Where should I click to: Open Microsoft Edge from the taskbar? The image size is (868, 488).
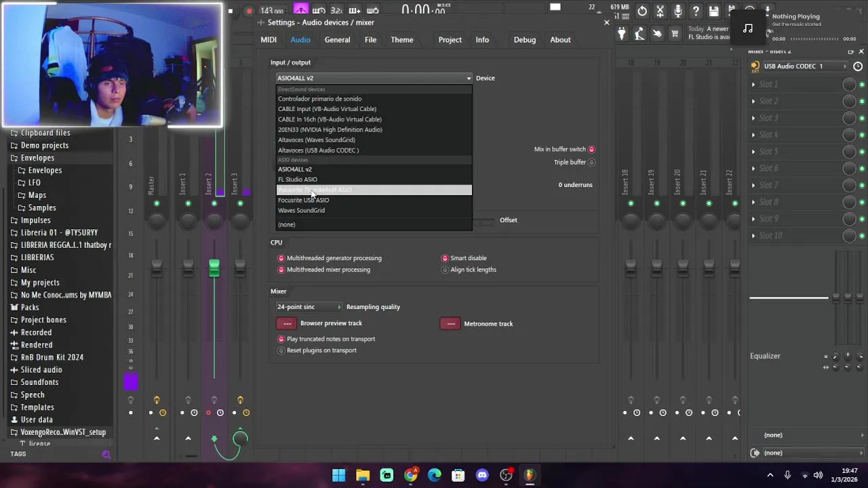[x=435, y=475]
